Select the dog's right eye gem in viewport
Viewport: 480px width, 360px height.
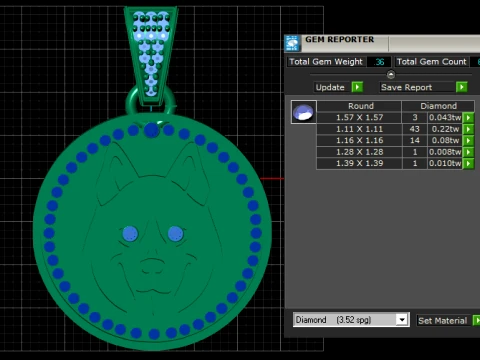pyautogui.click(x=175, y=233)
